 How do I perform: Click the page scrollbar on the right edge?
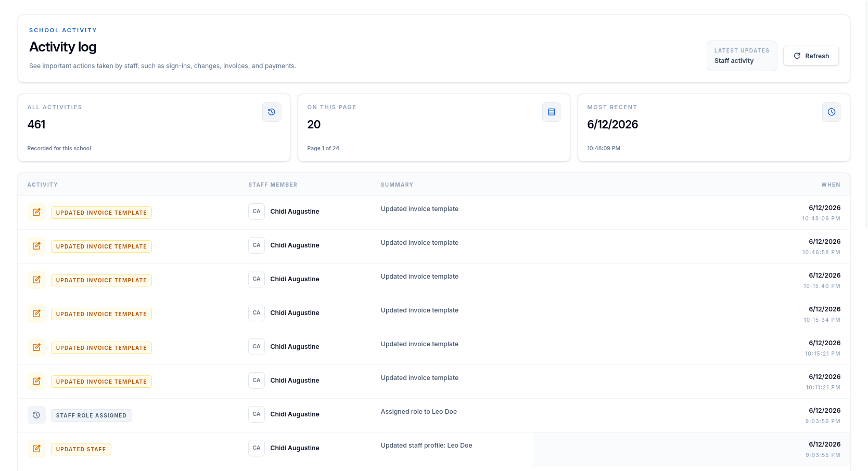[x=865, y=114]
